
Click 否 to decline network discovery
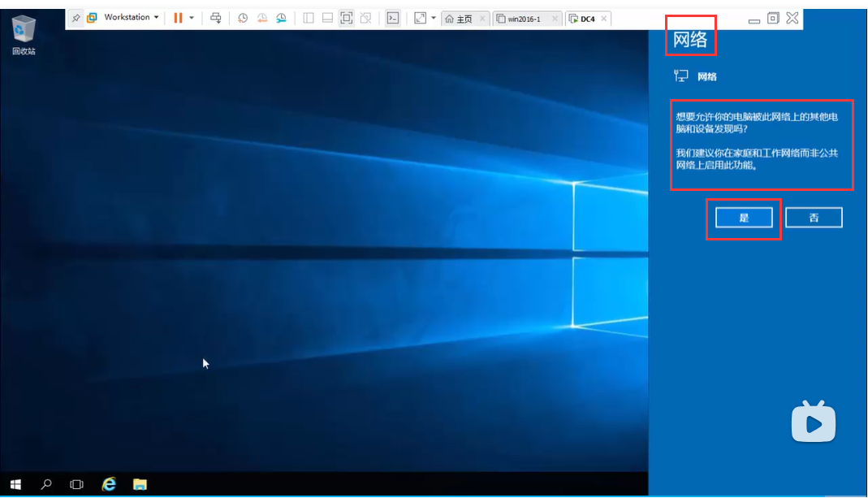pyautogui.click(x=814, y=218)
